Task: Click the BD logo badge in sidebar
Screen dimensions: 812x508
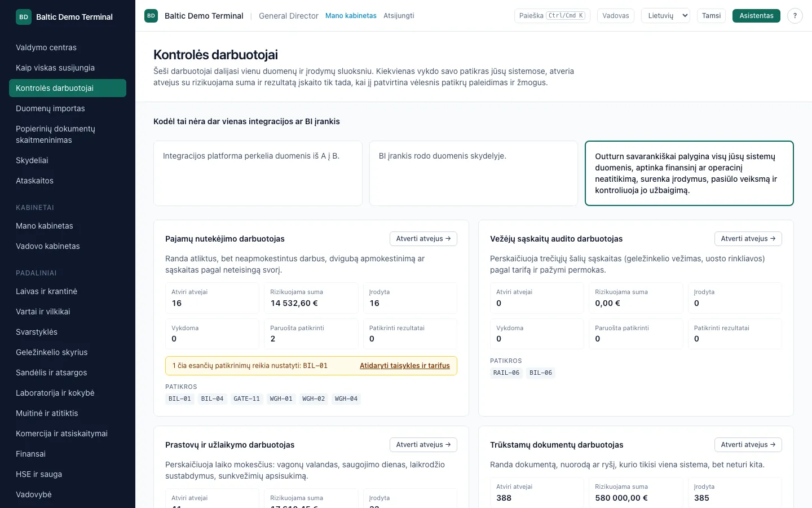Action: pyautogui.click(x=24, y=17)
